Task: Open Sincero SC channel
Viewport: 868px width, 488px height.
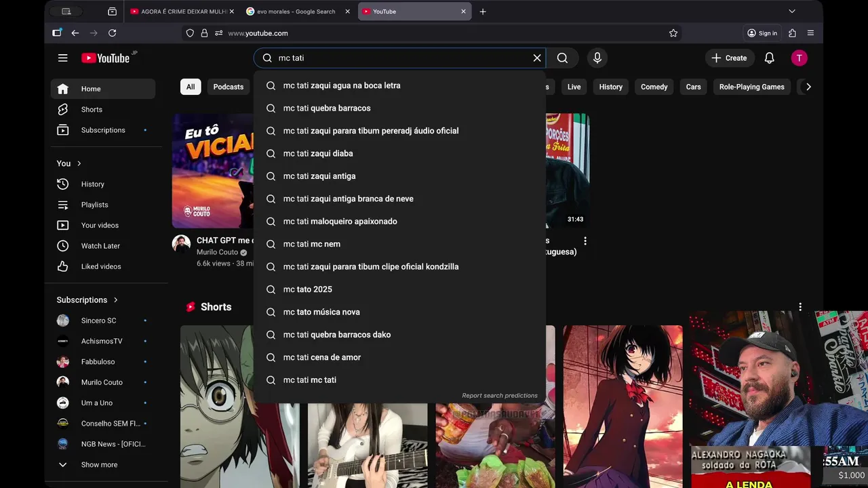Action: tap(102, 321)
